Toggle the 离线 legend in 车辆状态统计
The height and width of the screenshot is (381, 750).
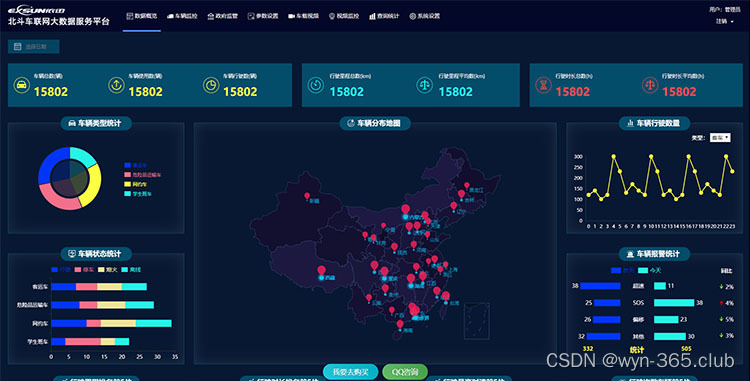coord(131,270)
